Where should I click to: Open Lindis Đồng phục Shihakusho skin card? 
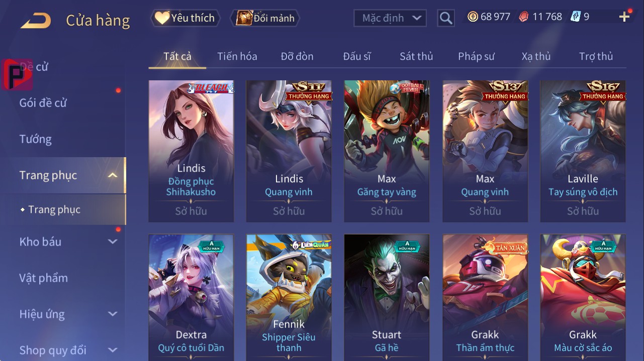pos(191,151)
